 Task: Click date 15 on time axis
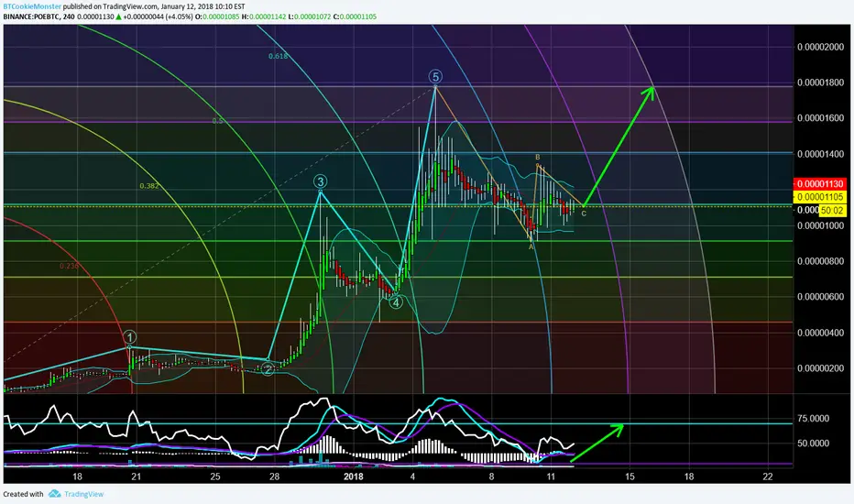(x=630, y=477)
